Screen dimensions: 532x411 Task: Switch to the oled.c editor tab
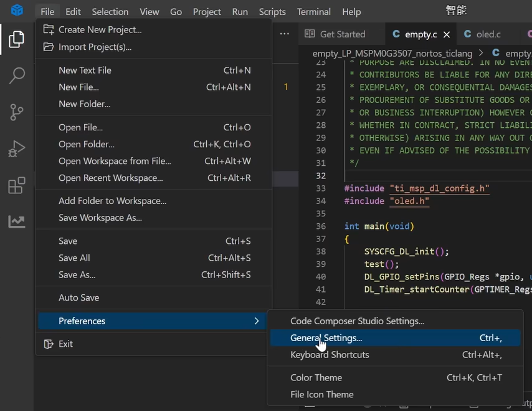(488, 34)
